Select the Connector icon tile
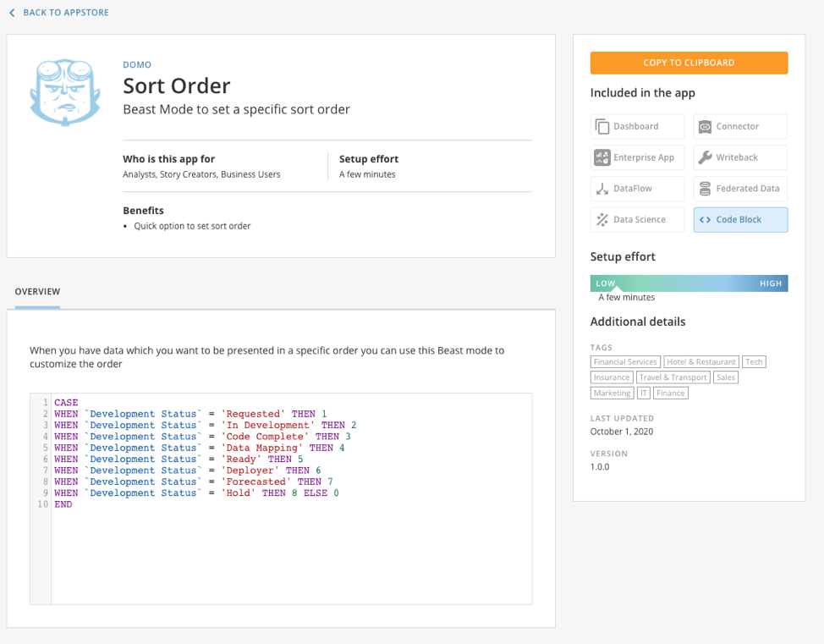 click(x=706, y=126)
